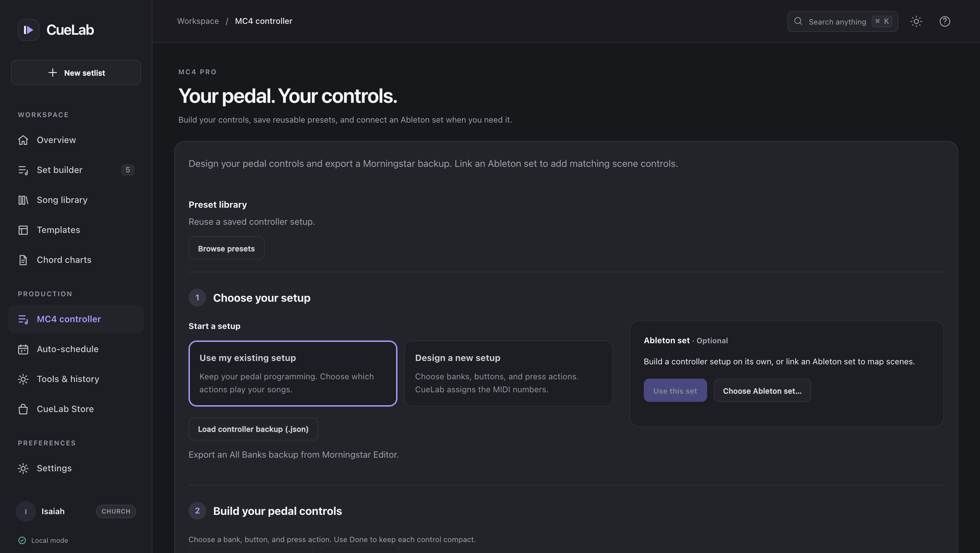This screenshot has width=980, height=553.
Task: Click the CueLab play logo icon
Action: tap(29, 30)
